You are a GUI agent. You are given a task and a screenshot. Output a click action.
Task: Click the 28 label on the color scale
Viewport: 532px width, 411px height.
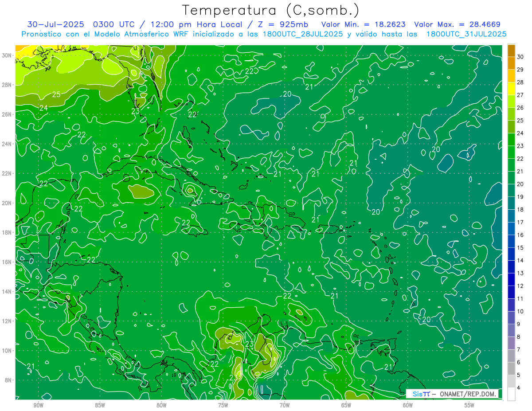coord(520,82)
